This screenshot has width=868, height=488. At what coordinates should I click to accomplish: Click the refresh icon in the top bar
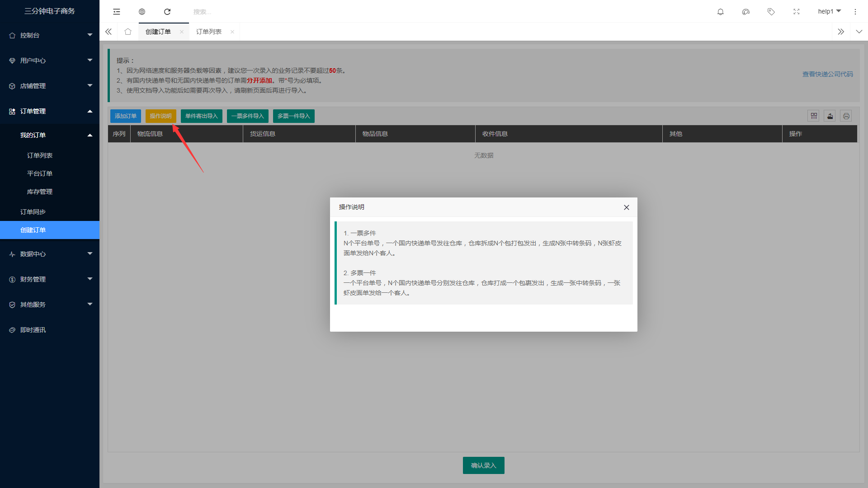[x=167, y=12]
